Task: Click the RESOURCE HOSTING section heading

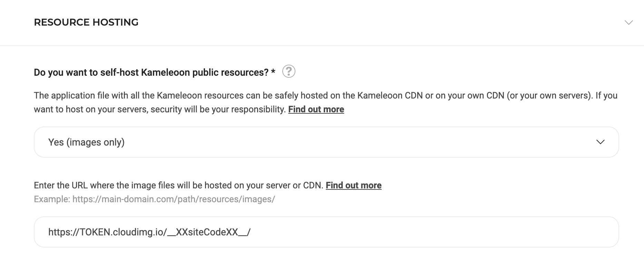Action: tap(86, 22)
